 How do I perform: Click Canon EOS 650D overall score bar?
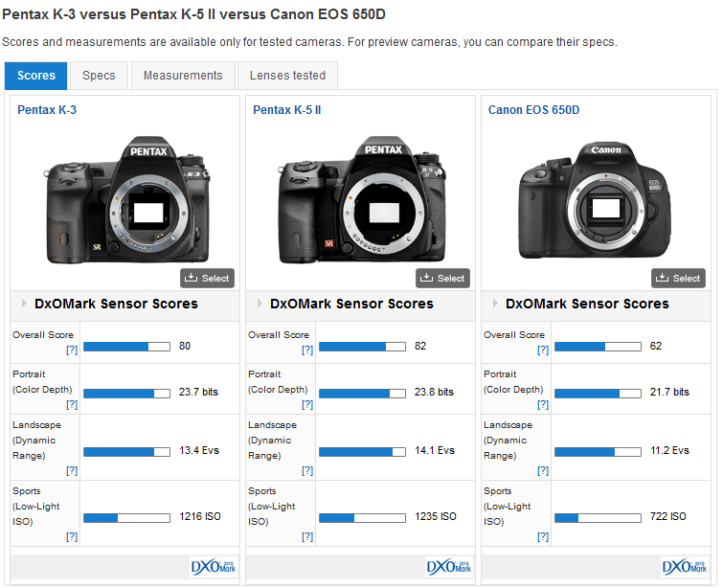coord(599,347)
